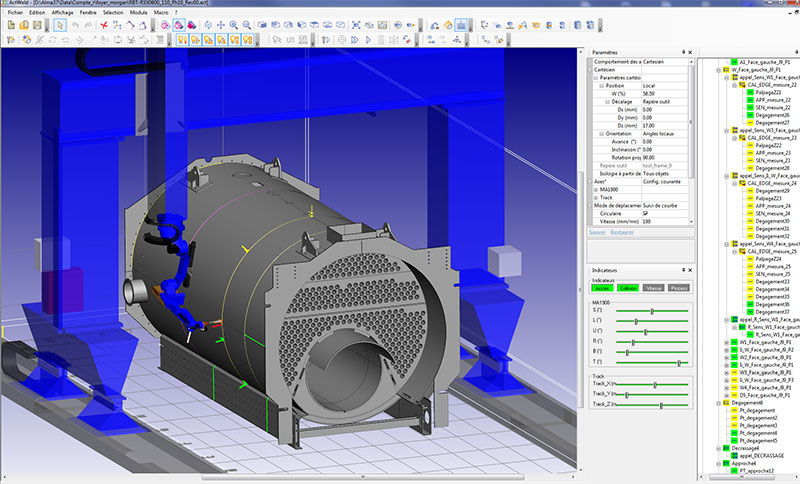
Task: Toggle the Circulaire checkbox
Action: point(646,213)
